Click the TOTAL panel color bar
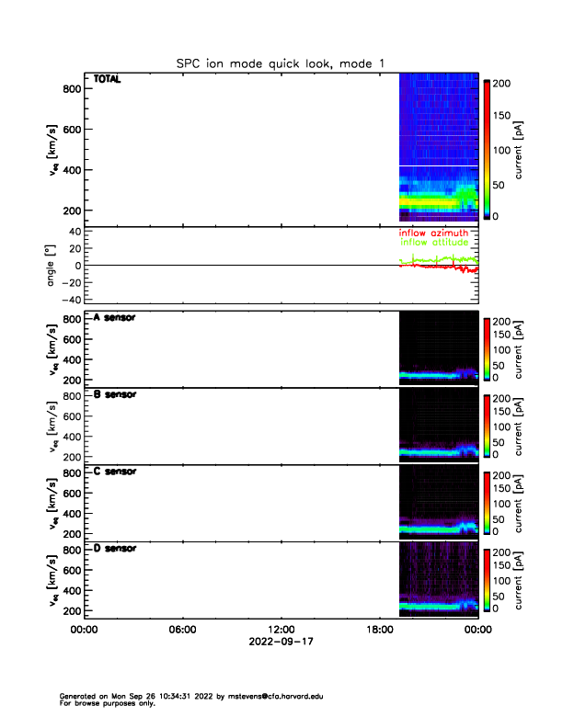 488,149
